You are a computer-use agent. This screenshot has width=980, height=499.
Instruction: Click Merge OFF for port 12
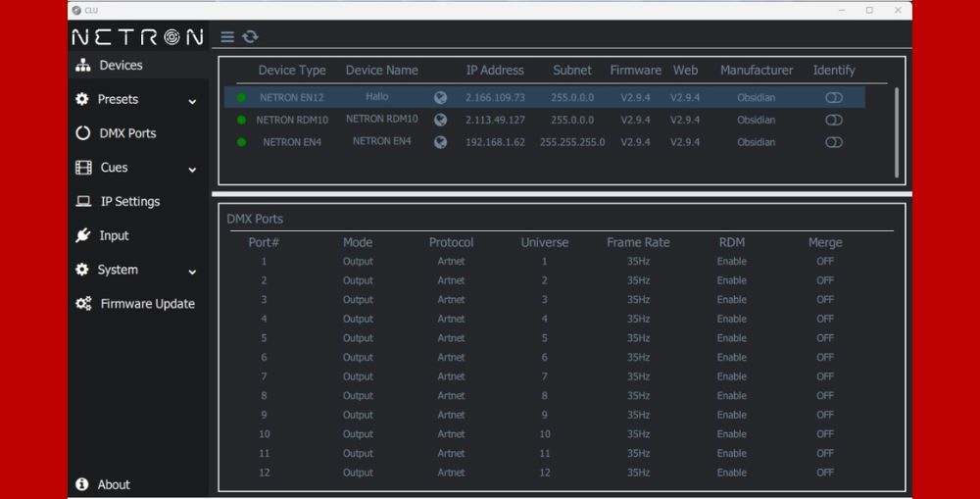[825, 473]
